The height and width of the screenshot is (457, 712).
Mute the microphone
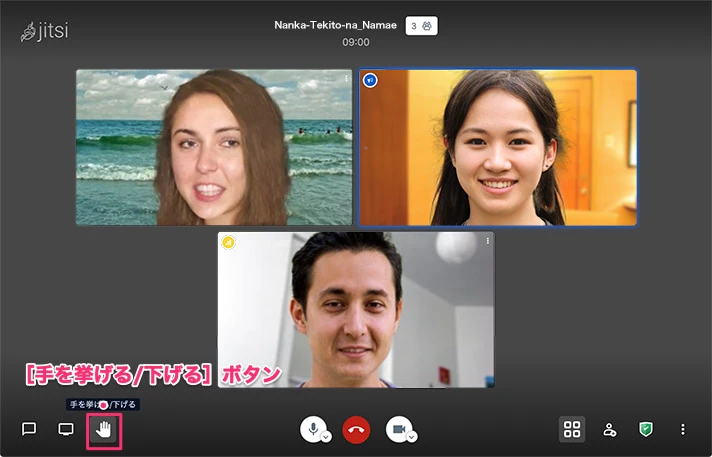point(313,428)
